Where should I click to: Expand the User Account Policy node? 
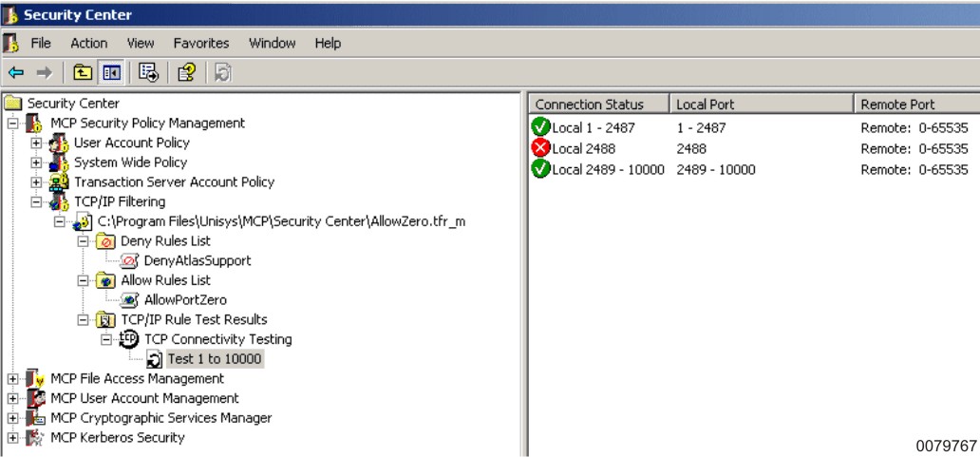[x=36, y=143]
